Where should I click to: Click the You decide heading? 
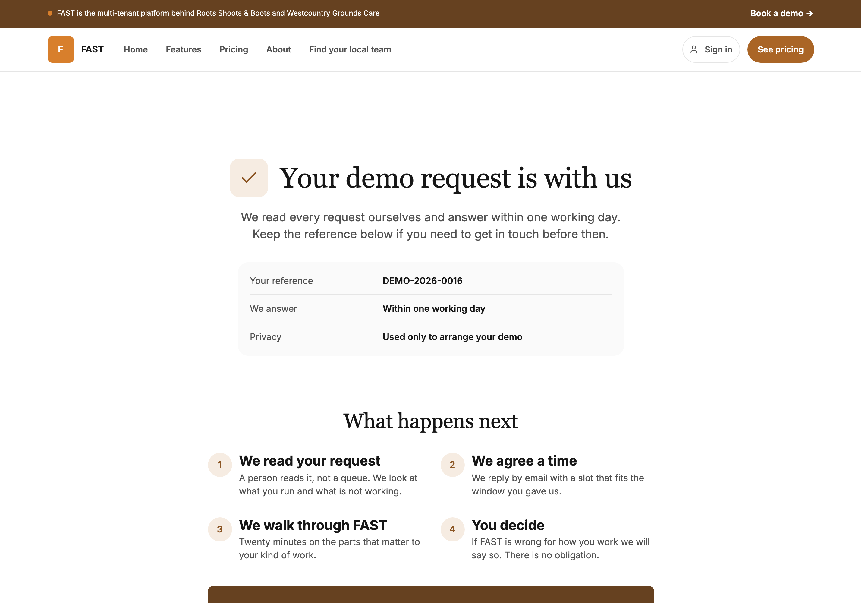click(508, 525)
